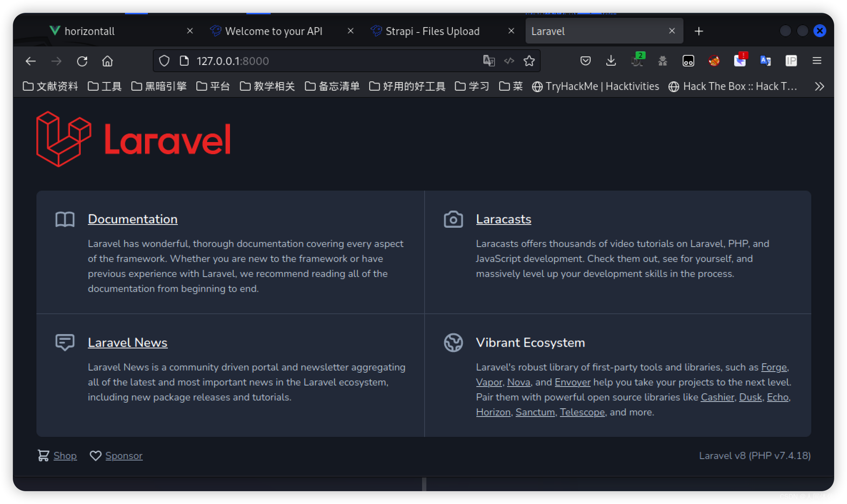The width and height of the screenshot is (847, 504).
Task: Switch to Strapi - Files Upload tab
Action: 432,31
